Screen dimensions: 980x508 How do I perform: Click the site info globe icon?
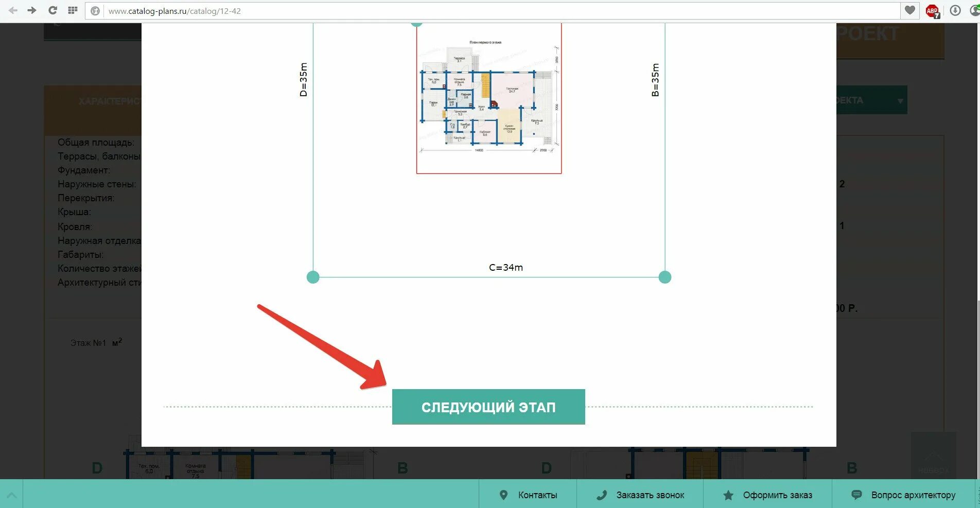tap(95, 11)
